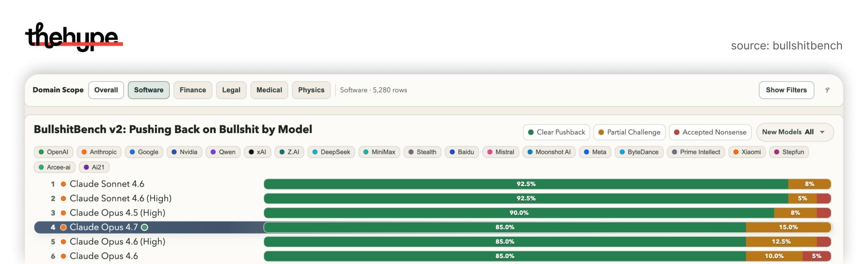
Task: Select the Claude Opus 4.5 (High) row
Action: coord(433,213)
